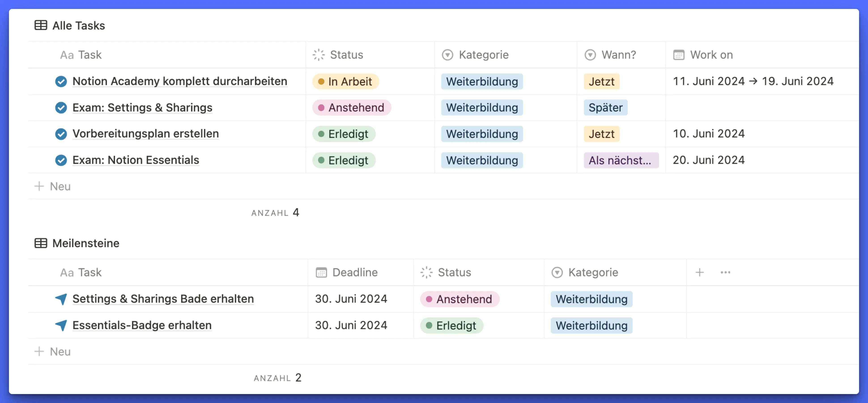Click the arrow icon for Essentials-Badge erhalten
The image size is (868, 403).
[x=61, y=325]
